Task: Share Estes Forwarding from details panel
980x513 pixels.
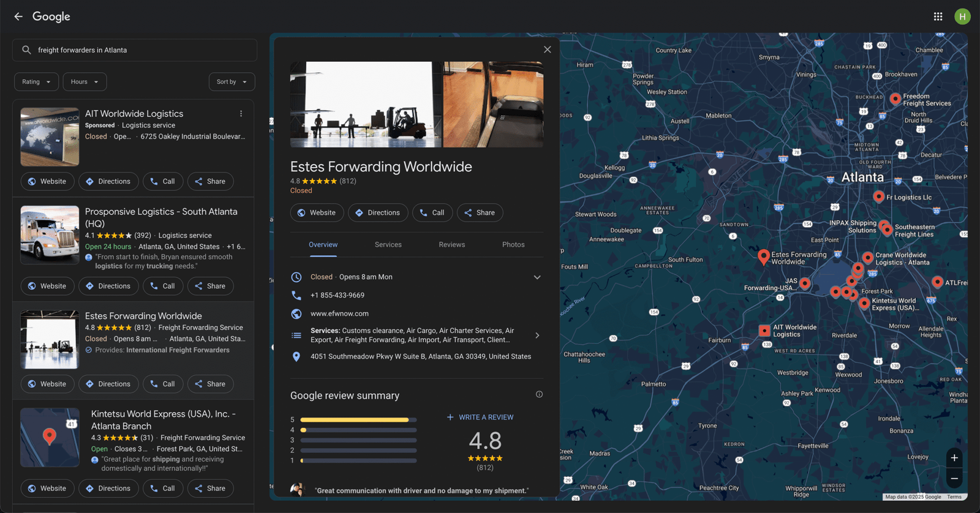Action: (x=480, y=213)
